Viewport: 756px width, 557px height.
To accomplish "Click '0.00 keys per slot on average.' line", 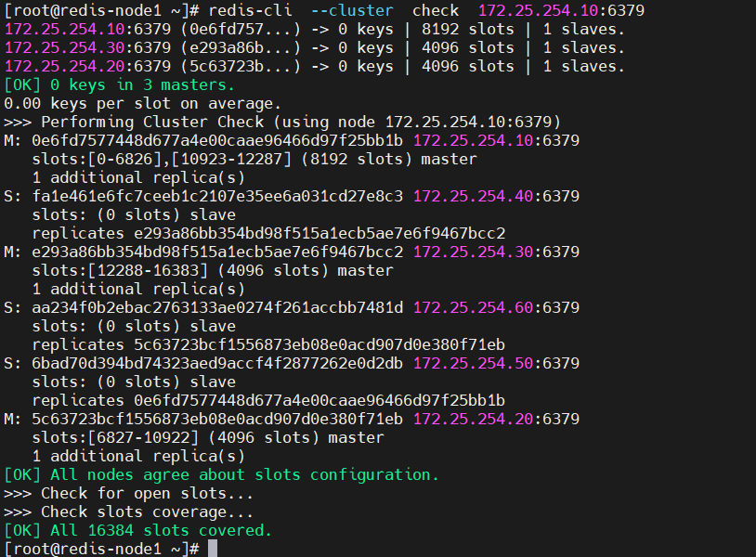I will click(142, 103).
